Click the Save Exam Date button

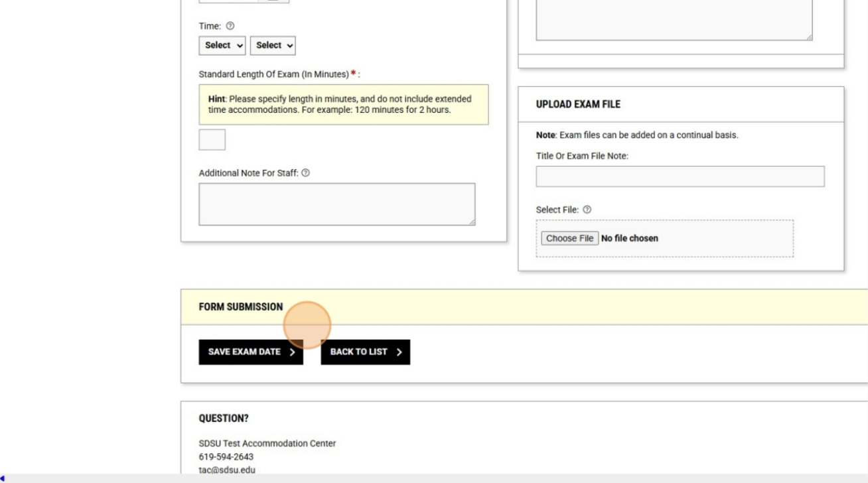pyautogui.click(x=251, y=352)
